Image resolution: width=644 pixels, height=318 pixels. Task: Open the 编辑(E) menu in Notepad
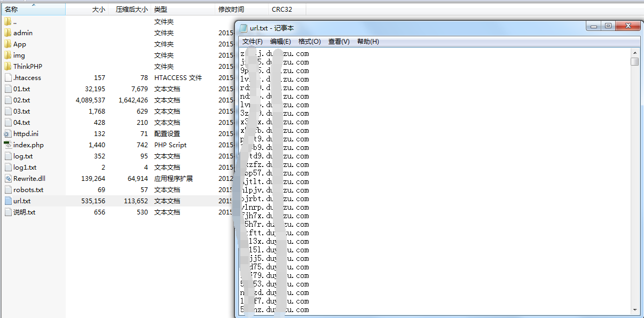280,41
